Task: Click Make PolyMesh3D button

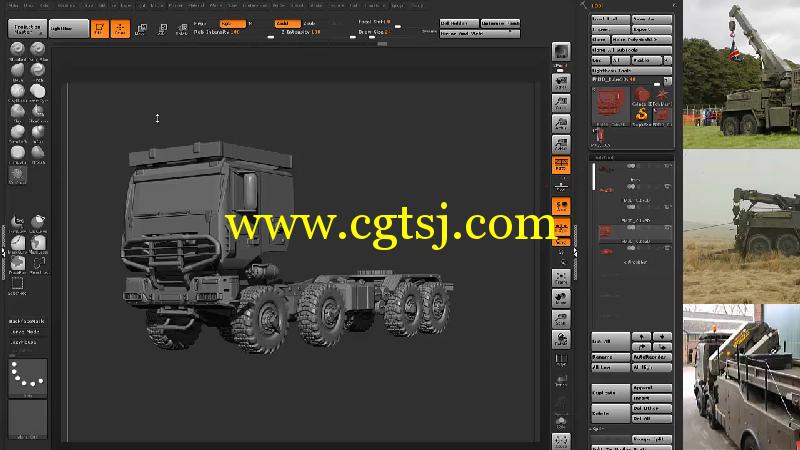Action: (642, 39)
